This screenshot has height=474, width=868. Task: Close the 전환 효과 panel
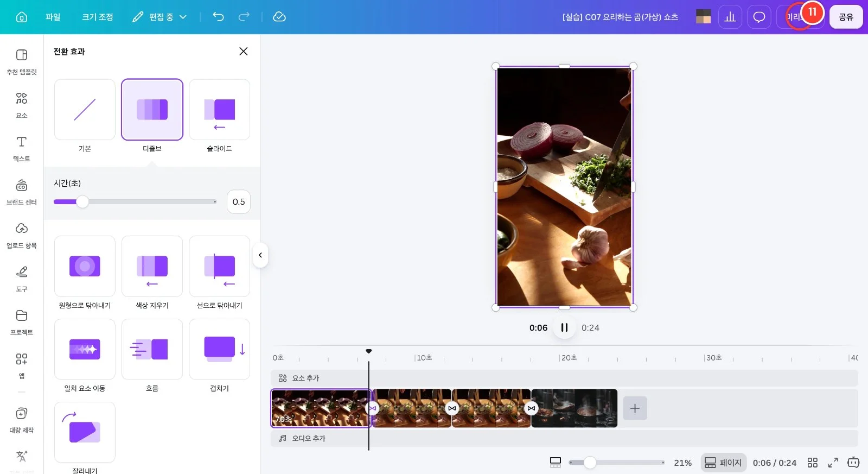point(244,51)
